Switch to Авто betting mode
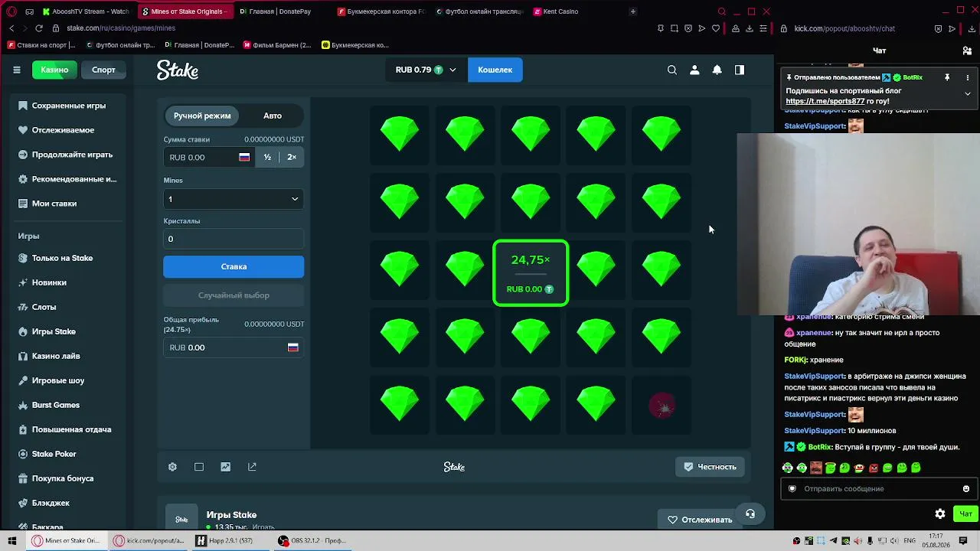Screen dimensions: 980x551 pos(273,116)
